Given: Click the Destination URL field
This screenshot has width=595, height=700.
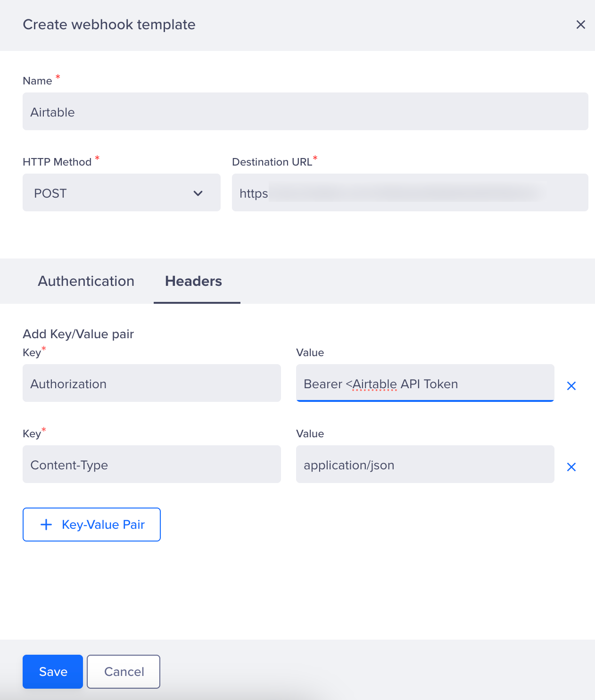Looking at the screenshot, I should (410, 192).
